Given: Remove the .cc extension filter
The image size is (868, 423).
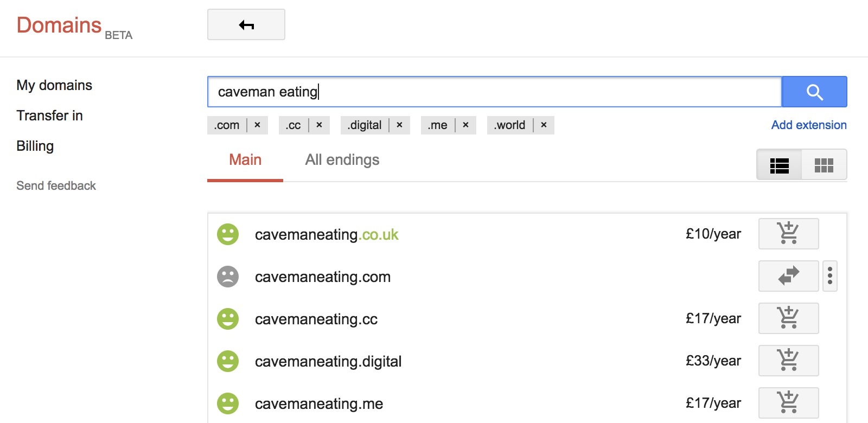Looking at the screenshot, I should point(319,125).
